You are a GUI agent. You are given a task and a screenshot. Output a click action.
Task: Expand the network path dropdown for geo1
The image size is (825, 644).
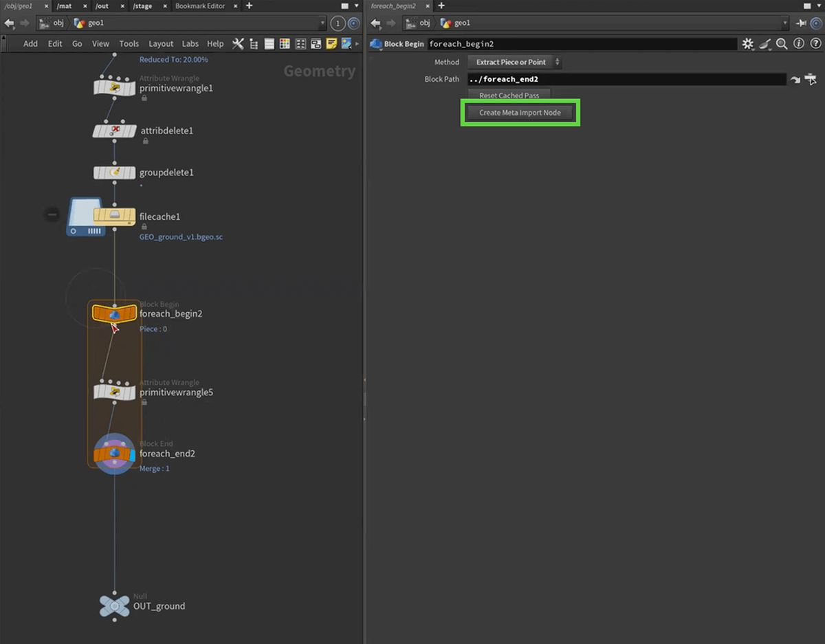point(322,23)
